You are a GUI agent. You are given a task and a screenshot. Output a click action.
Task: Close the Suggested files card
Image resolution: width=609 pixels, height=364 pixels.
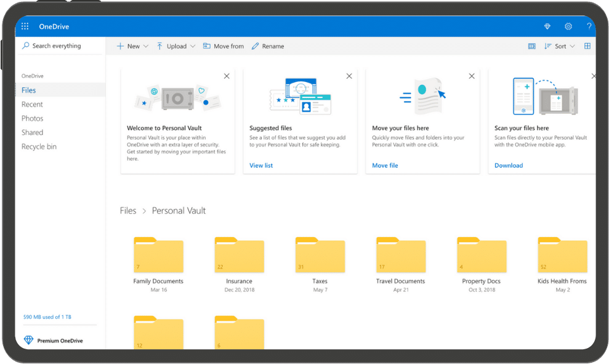point(349,76)
